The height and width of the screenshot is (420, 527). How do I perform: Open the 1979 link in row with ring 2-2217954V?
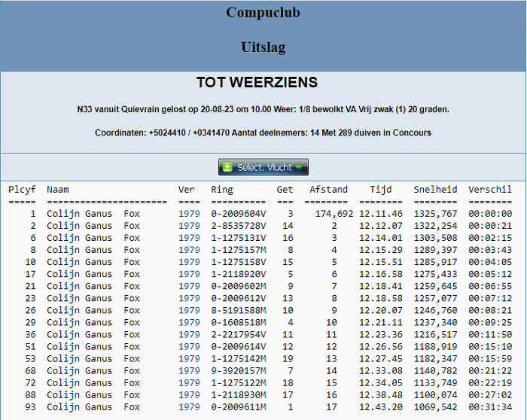189,335
